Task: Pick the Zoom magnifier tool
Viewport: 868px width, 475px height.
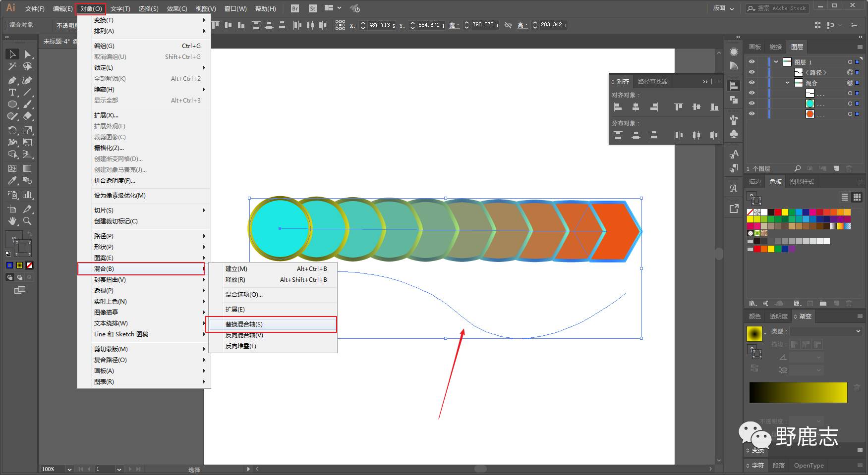Action: 28,221
